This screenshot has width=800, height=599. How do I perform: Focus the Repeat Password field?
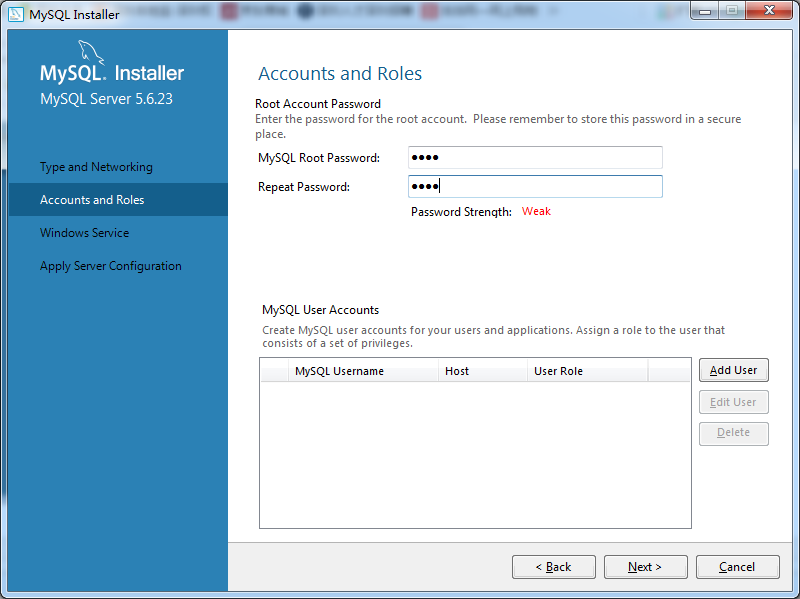[535, 186]
